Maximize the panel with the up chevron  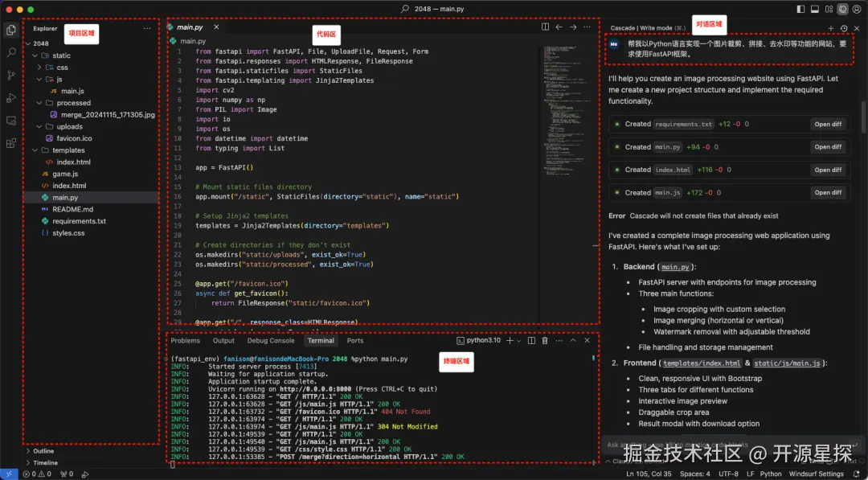click(573, 340)
